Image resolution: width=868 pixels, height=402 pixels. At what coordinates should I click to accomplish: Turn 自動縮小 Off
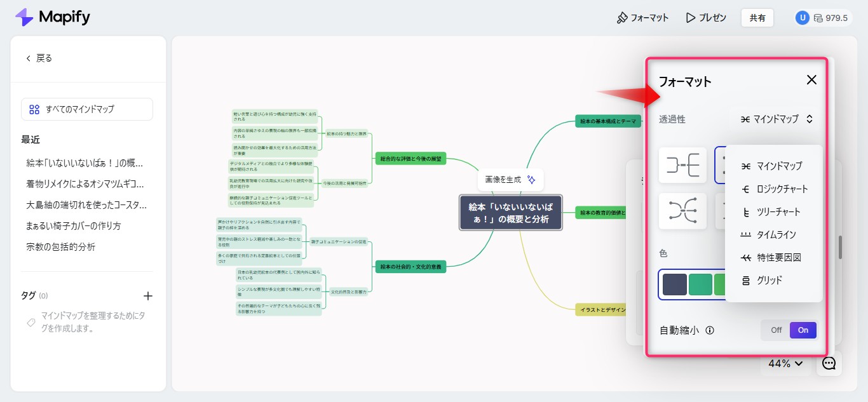pos(776,330)
